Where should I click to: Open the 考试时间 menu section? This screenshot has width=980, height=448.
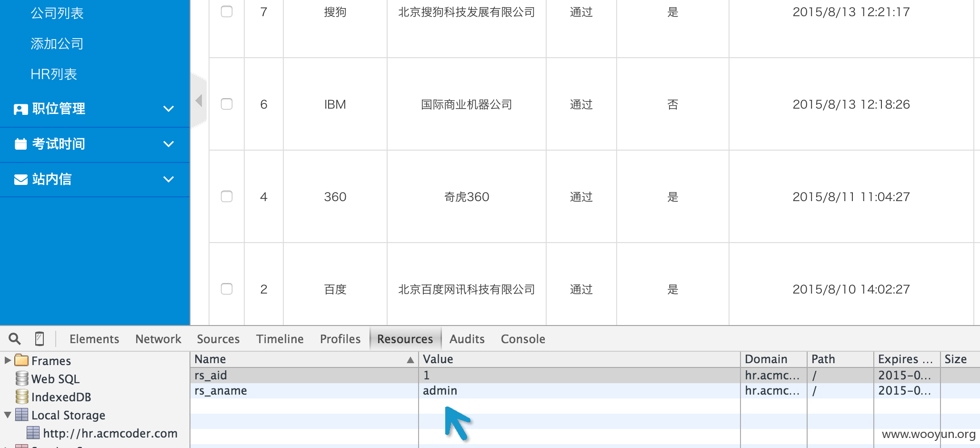pos(95,144)
